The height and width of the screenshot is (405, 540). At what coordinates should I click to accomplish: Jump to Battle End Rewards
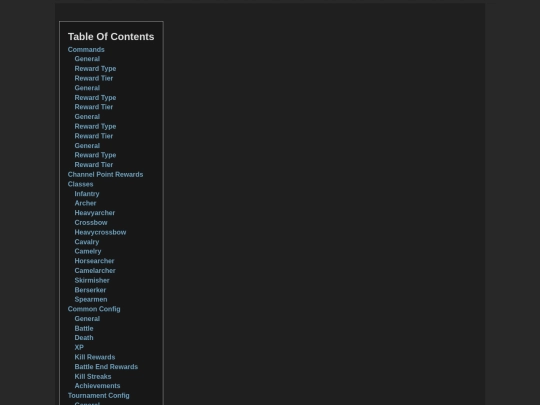[106, 367]
